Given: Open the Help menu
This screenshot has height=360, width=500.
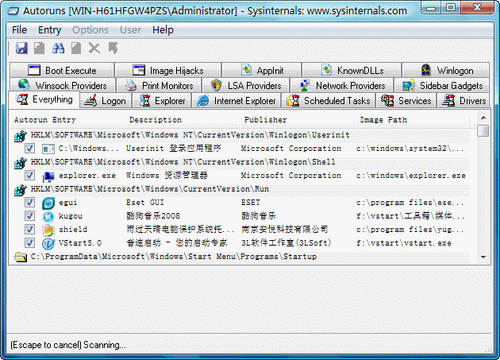Looking at the screenshot, I should (x=163, y=30).
